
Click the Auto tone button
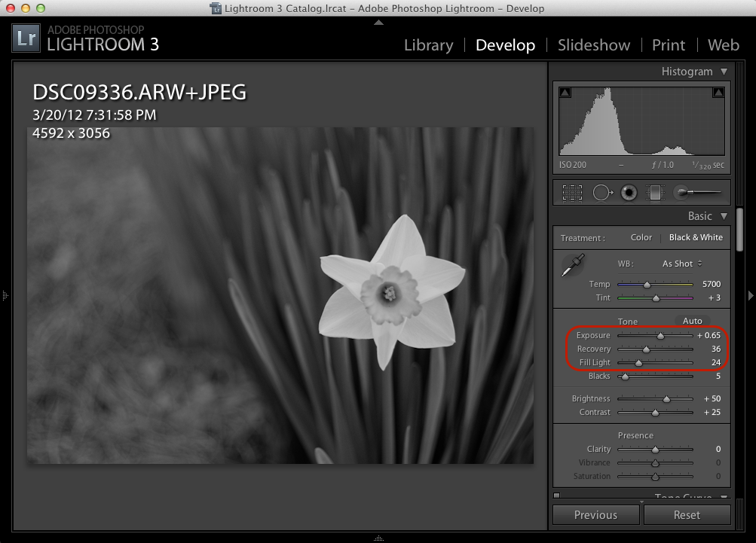click(x=692, y=321)
